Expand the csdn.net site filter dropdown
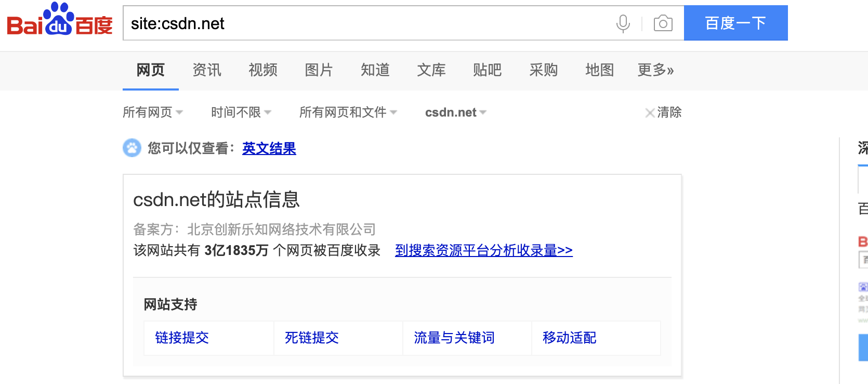The image size is (868, 384). point(456,112)
